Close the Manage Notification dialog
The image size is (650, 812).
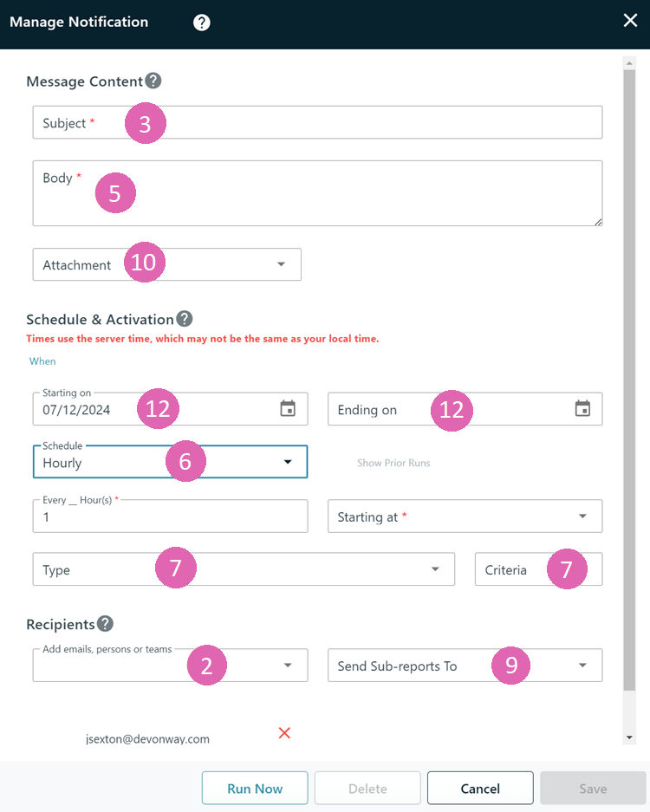tap(630, 20)
